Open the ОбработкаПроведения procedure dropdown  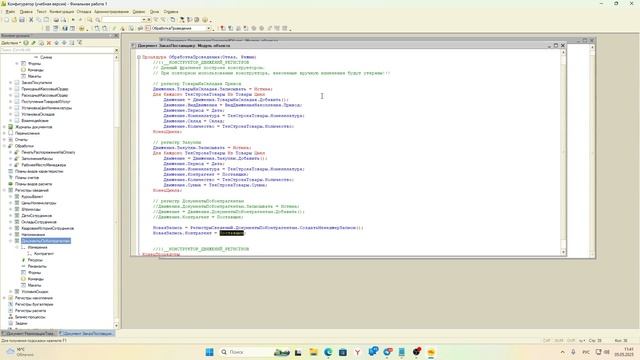(x=209, y=29)
